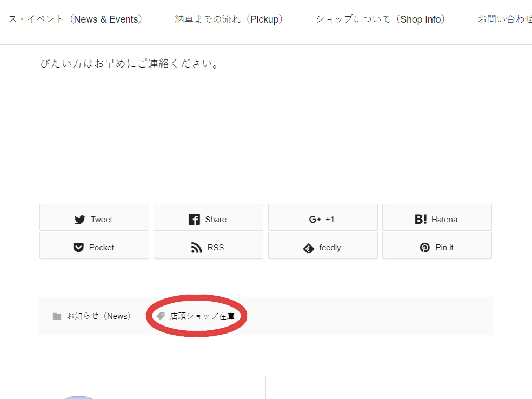Click the Twitter bird icon
532x399 pixels.
(x=79, y=220)
